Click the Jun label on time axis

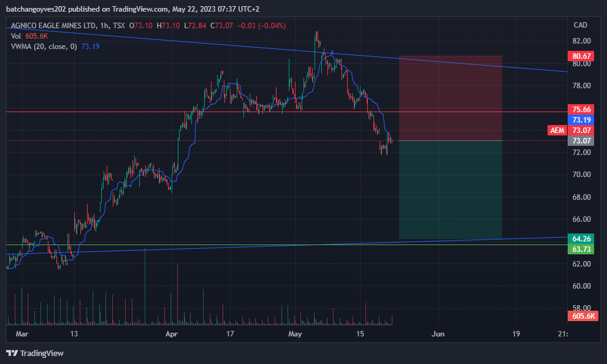coord(438,334)
